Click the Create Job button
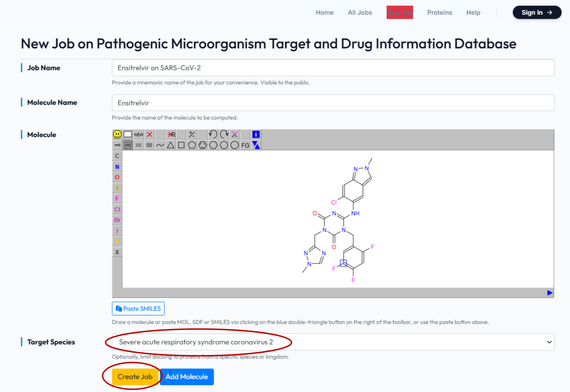 (135, 376)
